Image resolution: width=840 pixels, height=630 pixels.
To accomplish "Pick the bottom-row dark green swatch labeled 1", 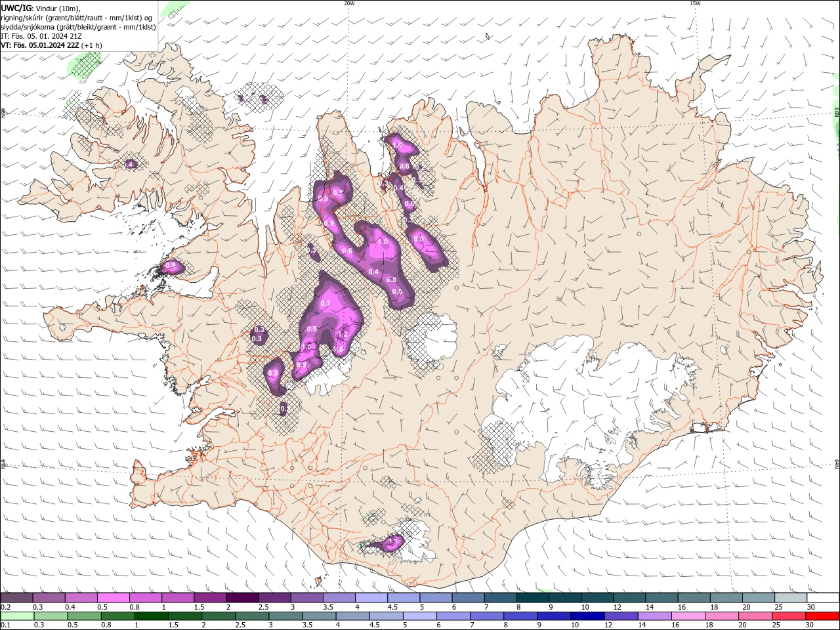I will (151, 616).
